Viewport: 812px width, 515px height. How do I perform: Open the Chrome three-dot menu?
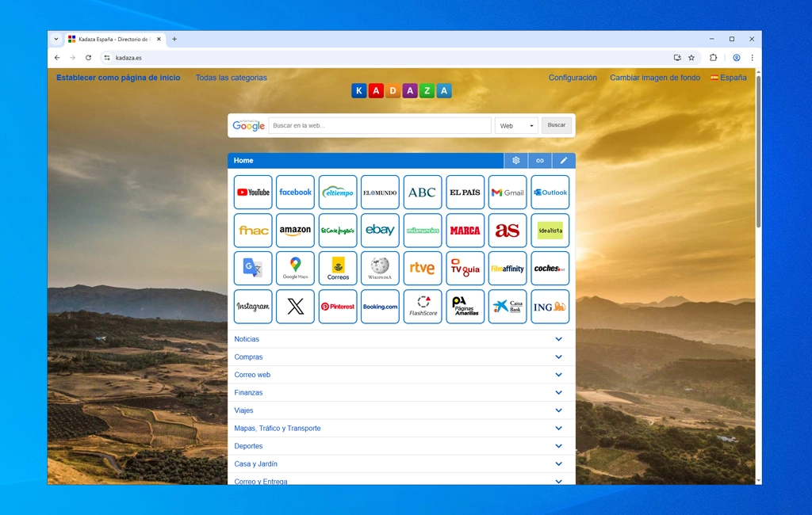(x=752, y=58)
